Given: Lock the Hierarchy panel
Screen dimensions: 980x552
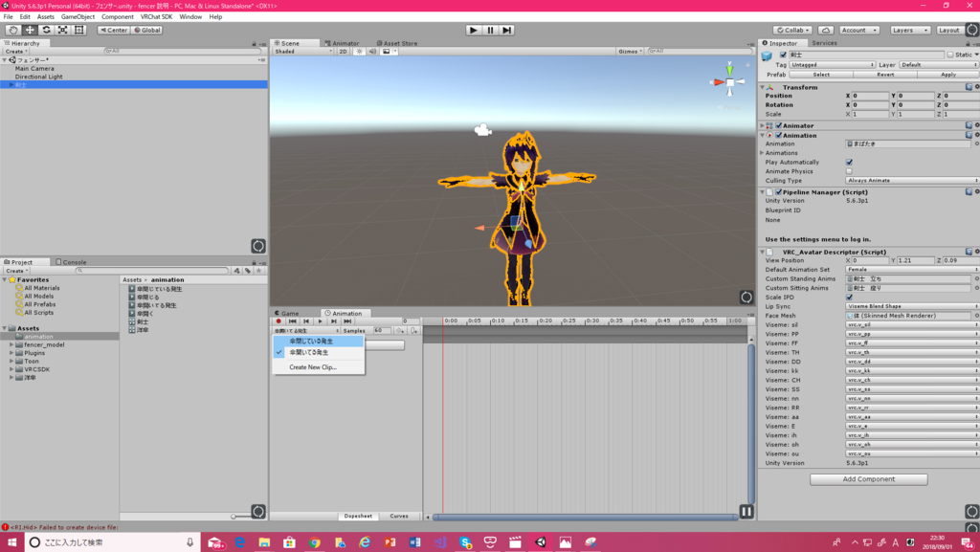Looking at the screenshot, I should click(x=254, y=44).
